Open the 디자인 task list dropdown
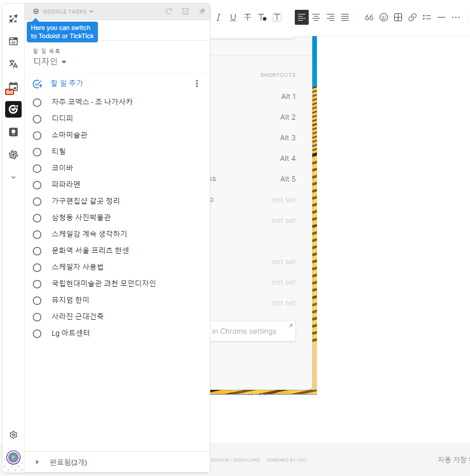Screen dimensions: 470x476 50,61
